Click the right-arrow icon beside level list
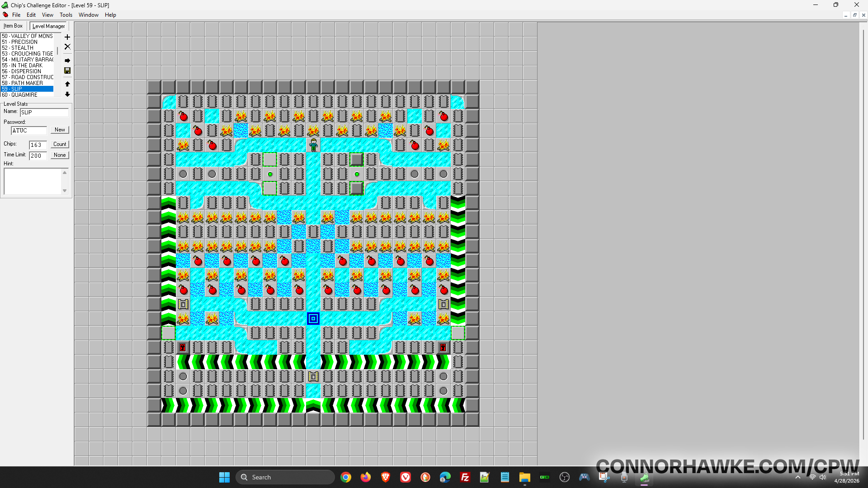The image size is (868, 488). [x=67, y=61]
